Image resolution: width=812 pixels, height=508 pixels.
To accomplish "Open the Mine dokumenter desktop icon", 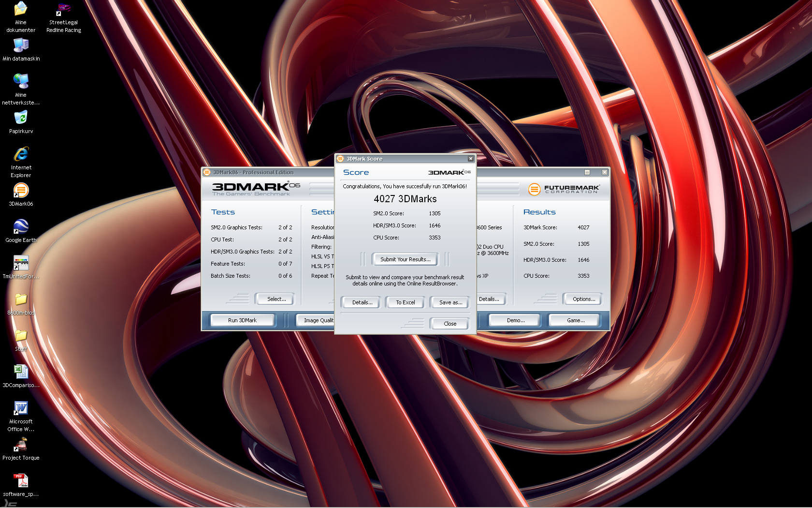I will point(21,16).
